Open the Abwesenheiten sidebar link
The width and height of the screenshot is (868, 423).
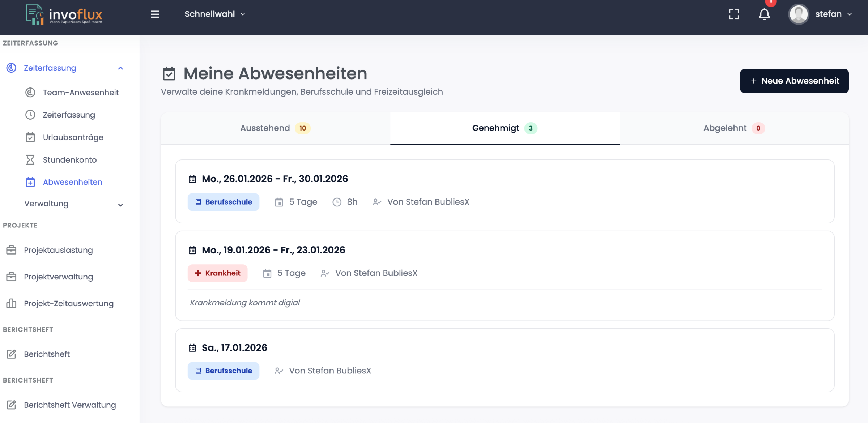click(x=72, y=182)
